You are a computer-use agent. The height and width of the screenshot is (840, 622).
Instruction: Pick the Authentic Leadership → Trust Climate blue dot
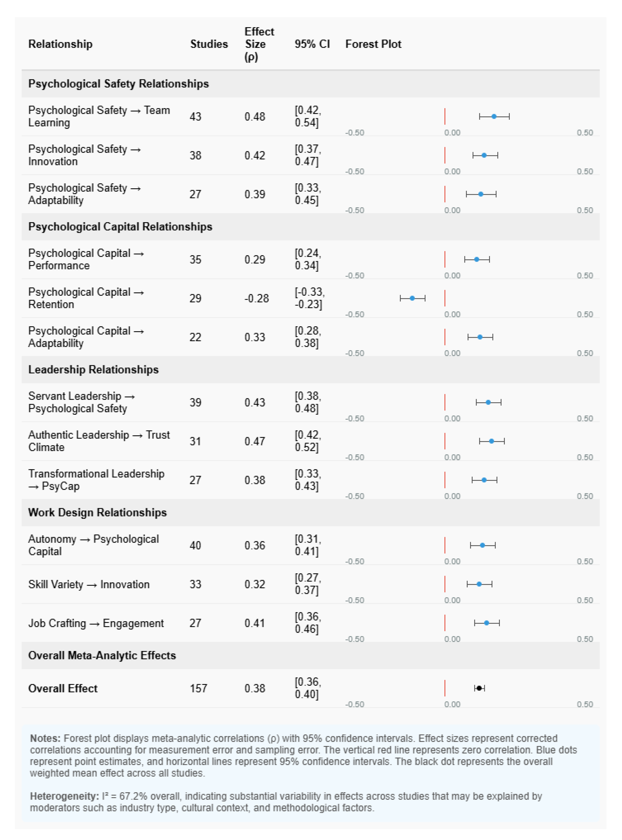pos(491,441)
